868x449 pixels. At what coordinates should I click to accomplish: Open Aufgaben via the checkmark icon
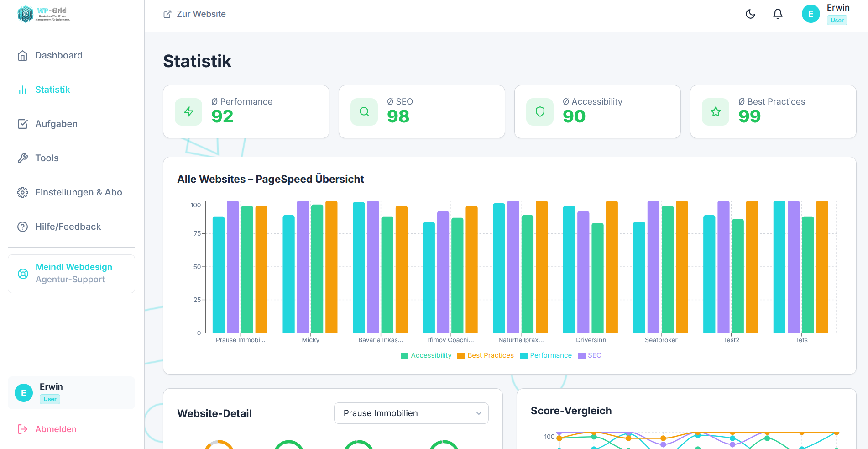(x=23, y=124)
